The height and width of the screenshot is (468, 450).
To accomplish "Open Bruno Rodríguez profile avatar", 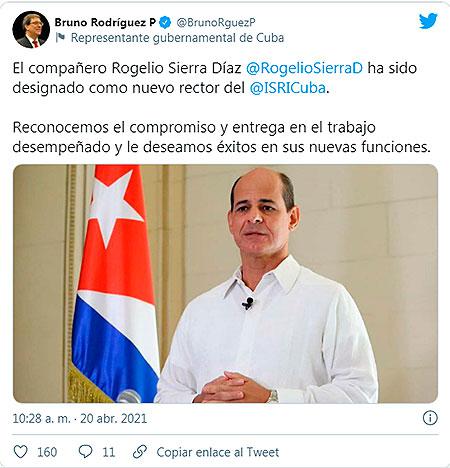I will point(31,30).
